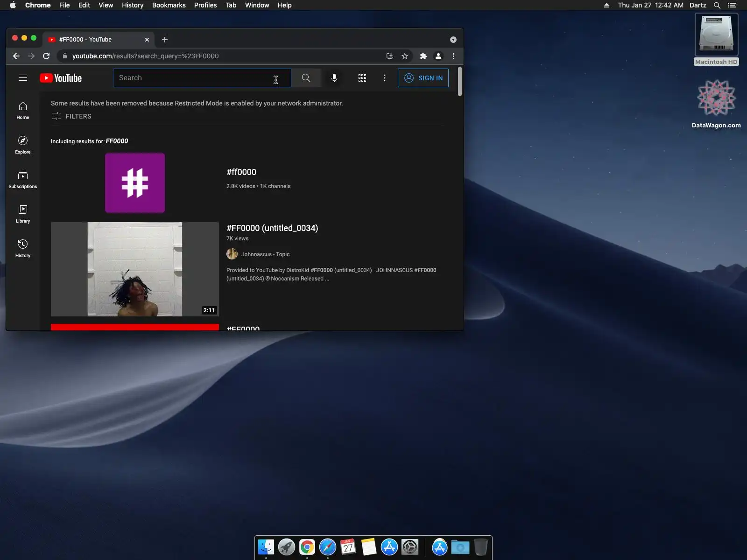Open the #FF0000 (untitled_0034) video title
This screenshot has width=747, height=560.
click(272, 228)
